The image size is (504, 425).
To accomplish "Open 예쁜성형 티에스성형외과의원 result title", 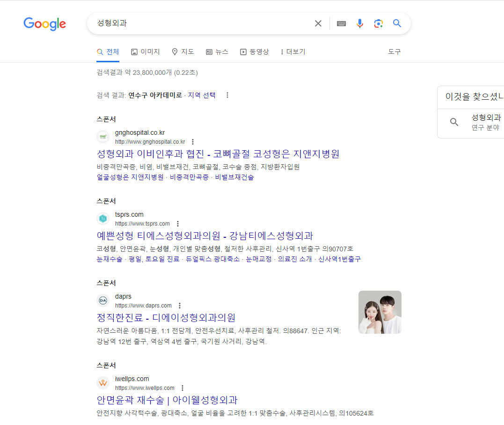I will click(x=205, y=235).
